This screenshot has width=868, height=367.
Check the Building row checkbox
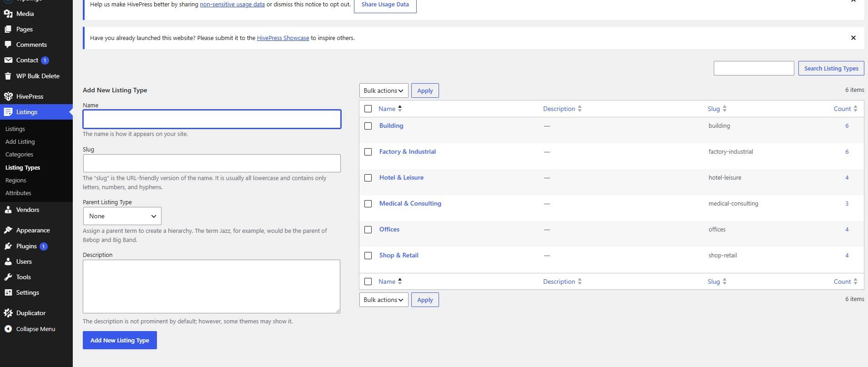(368, 126)
